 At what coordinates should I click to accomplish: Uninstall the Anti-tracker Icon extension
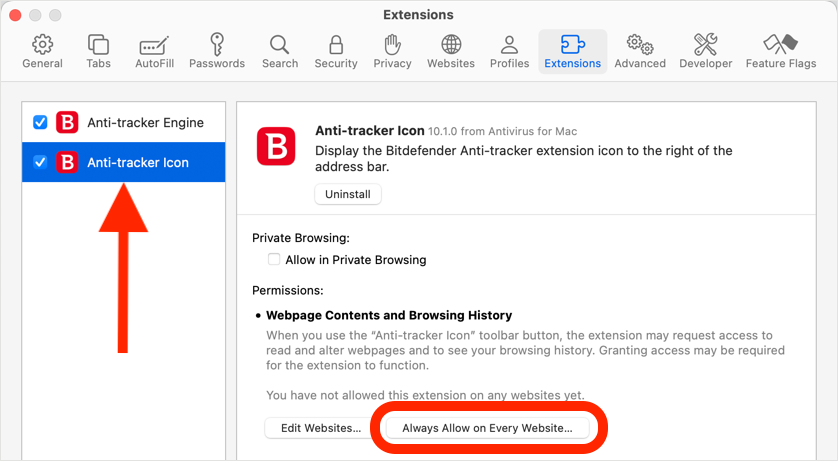click(348, 194)
